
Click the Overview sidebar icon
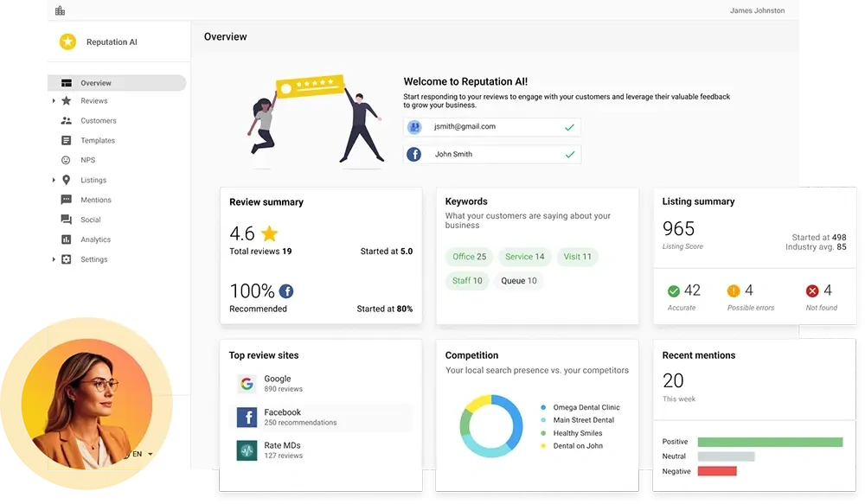(67, 83)
